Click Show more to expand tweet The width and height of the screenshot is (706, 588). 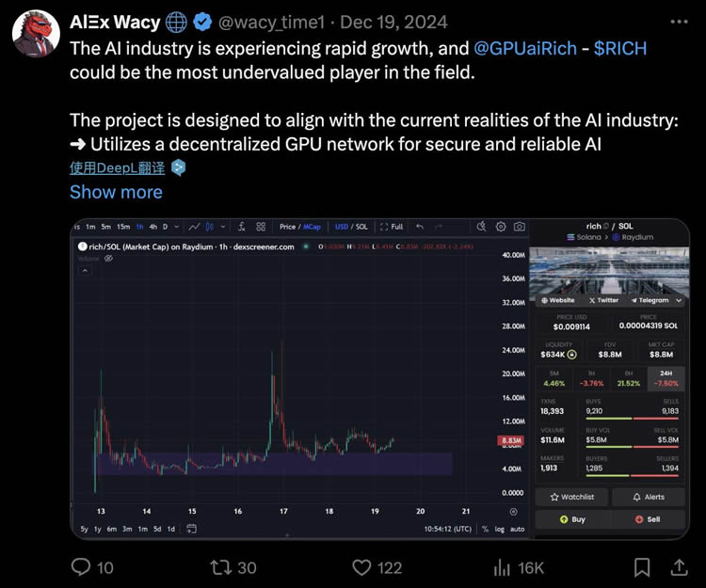pyautogui.click(x=116, y=192)
